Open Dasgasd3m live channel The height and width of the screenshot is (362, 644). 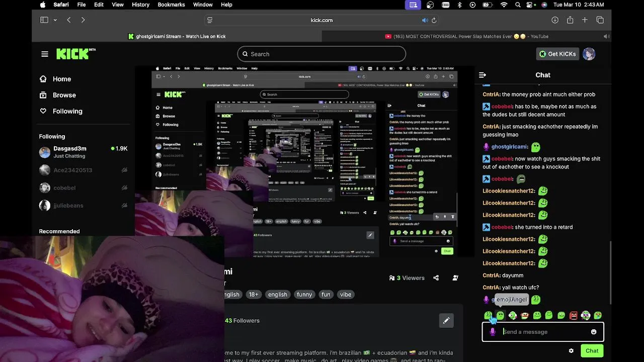[83, 152]
